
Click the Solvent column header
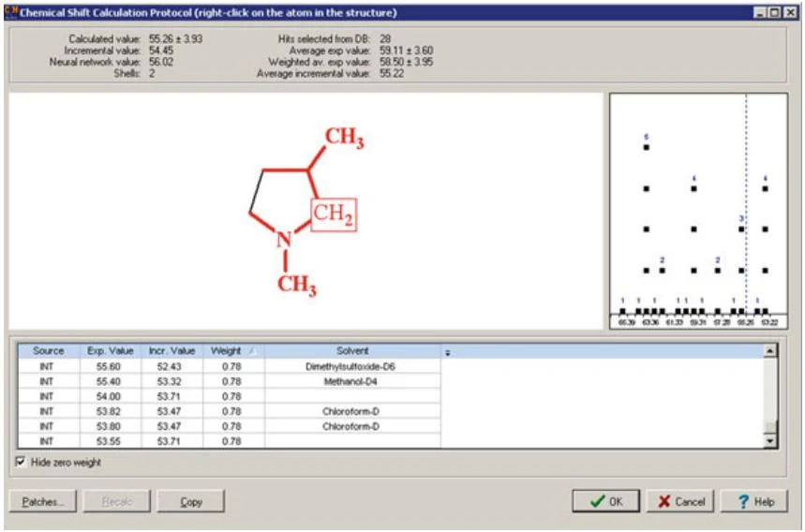click(x=352, y=351)
